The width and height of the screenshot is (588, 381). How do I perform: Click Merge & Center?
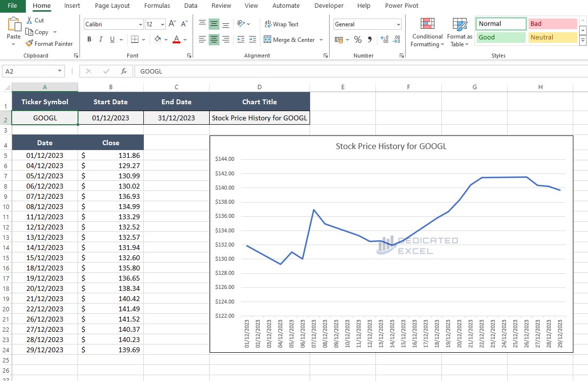290,40
